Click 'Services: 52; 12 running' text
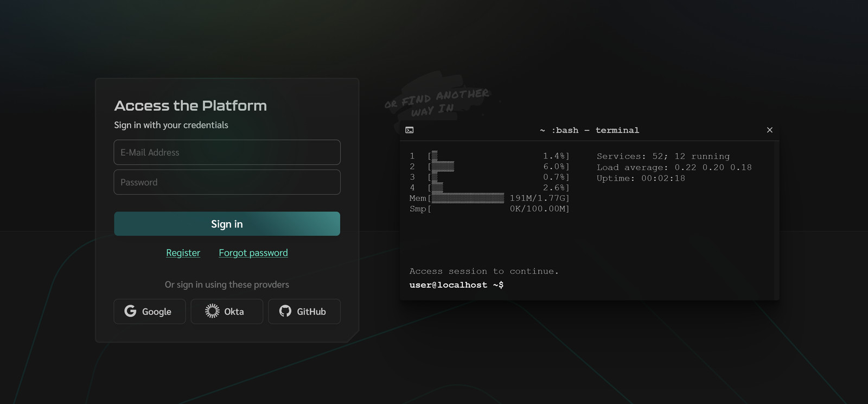 pyautogui.click(x=663, y=156)
